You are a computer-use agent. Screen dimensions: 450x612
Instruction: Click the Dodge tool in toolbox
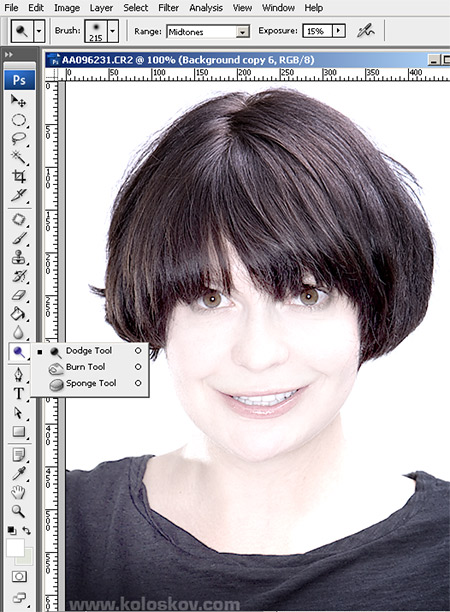18,352
